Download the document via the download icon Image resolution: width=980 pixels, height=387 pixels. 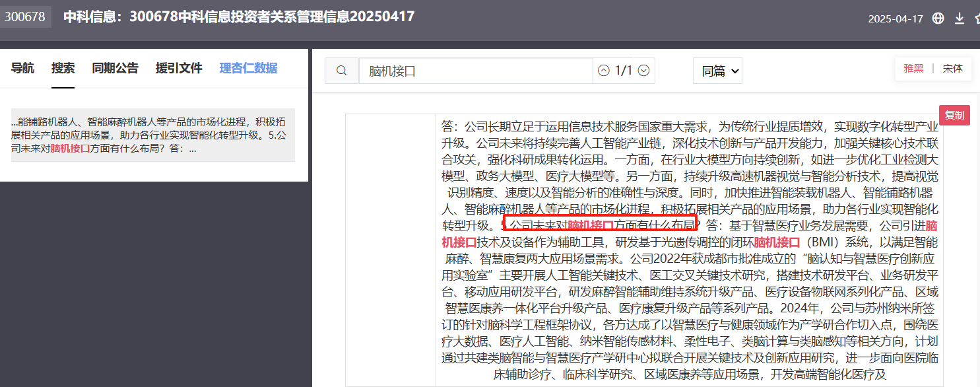[960, 18]
